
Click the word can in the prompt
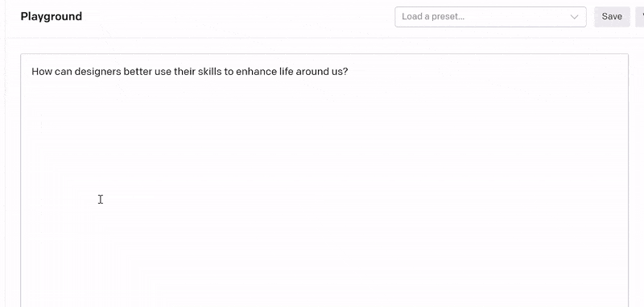[62, 72]
